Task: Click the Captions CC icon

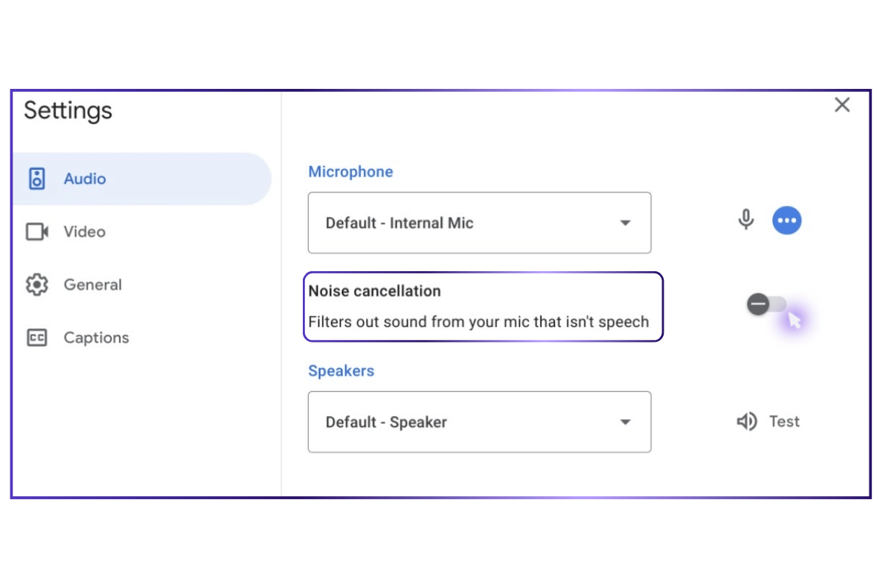Action: pyautogui.click(x=37, y=337)
